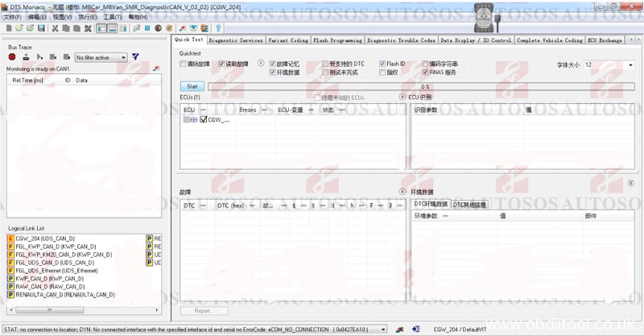Image resolution: width=644 pixels, height=336 pixels.
Task: Switch to Variant Coding tab
Action: click(288, 40)
